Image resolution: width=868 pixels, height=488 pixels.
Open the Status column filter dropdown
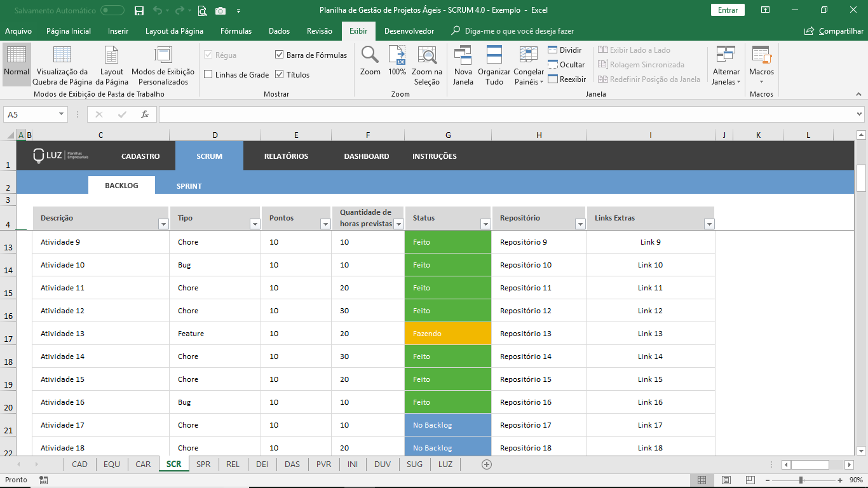[x=485, y=224]
